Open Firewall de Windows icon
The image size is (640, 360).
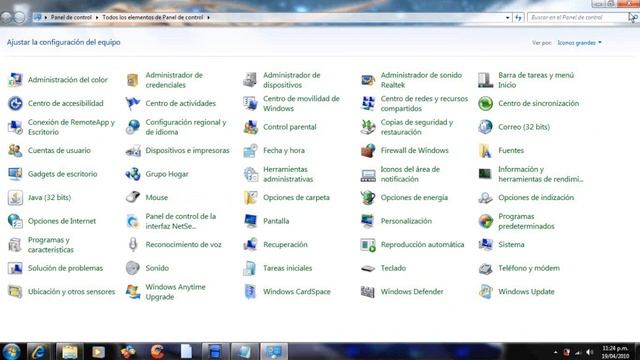368,151
